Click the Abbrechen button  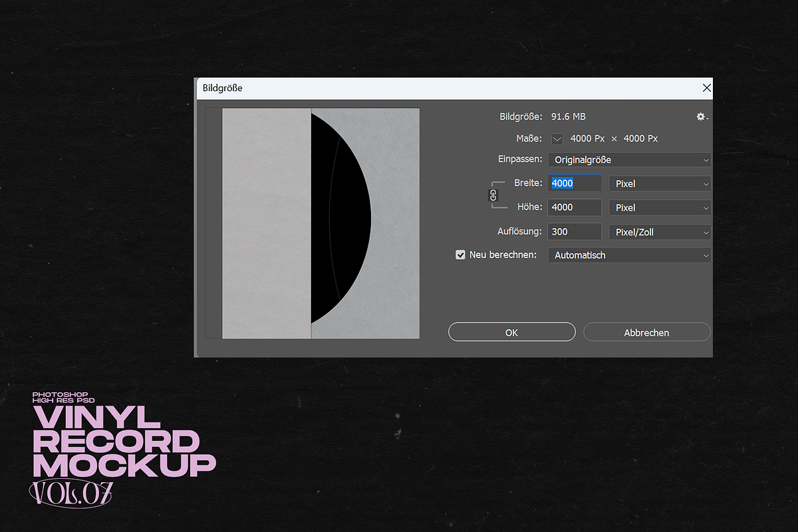click(647, 332)
